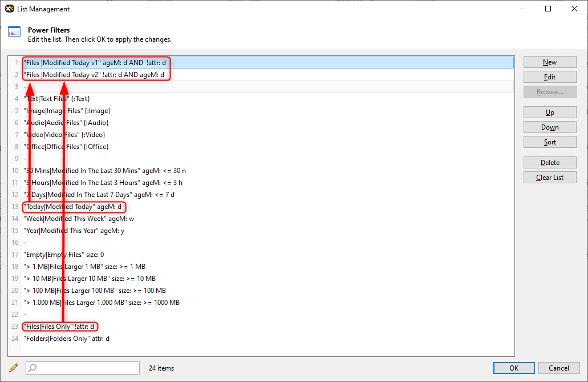Click the Delete button

point(550,163)
